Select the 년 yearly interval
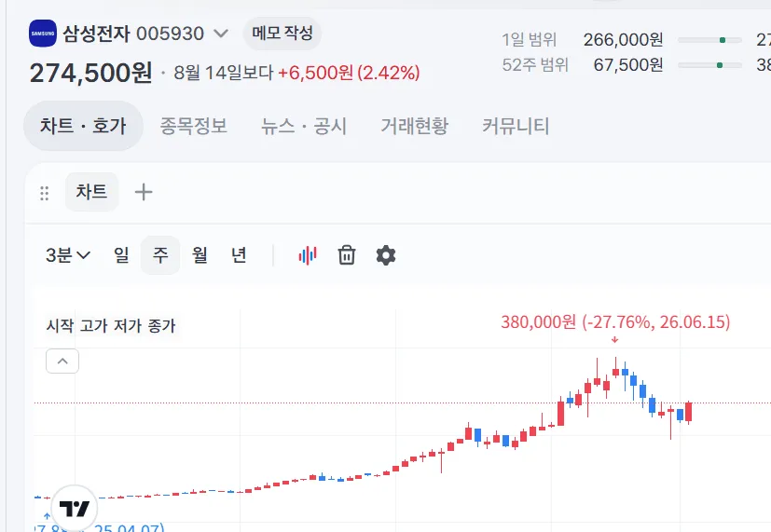Viewport: 771px width, 532px height. coord(239,255)
